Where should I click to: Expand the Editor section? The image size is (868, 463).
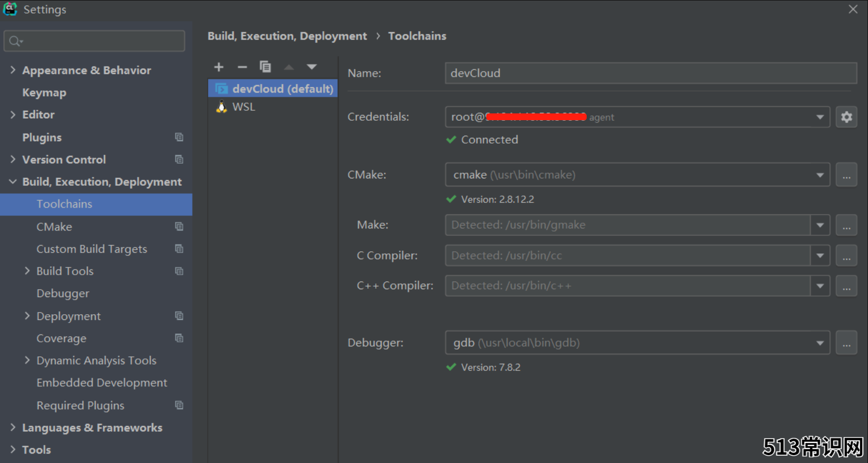click(x=13, y=114)
